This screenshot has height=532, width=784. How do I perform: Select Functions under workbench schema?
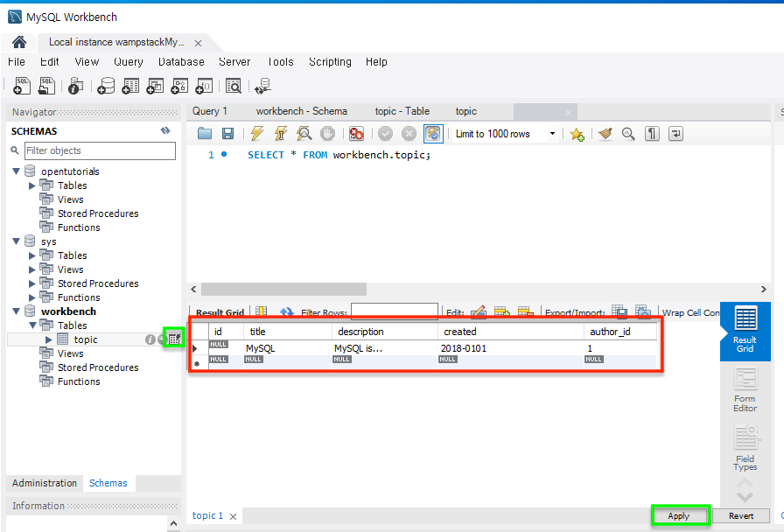tap(79, 381)
